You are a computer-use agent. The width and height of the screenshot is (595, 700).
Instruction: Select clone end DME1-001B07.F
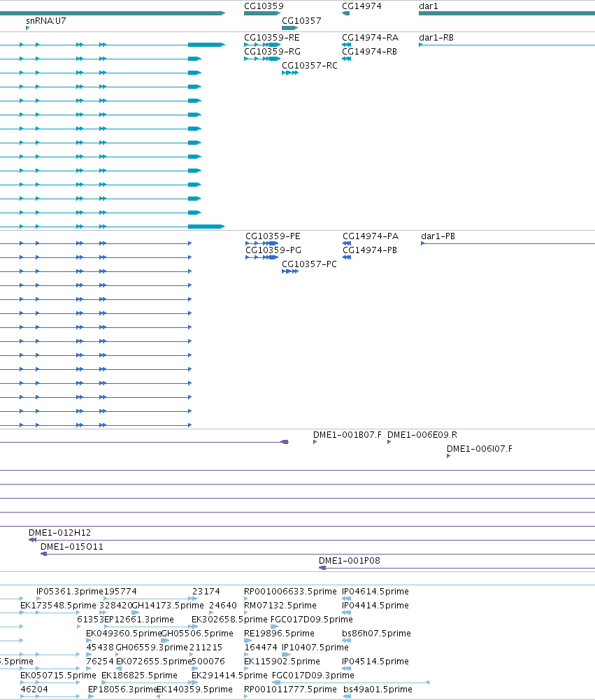pos(347,435)
